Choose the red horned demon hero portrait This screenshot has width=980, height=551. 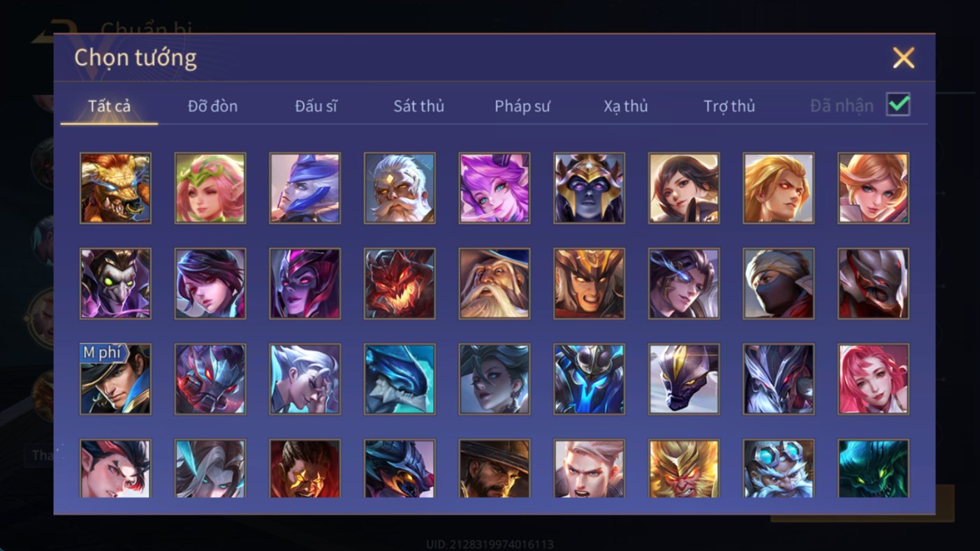(x=400, y=284)
